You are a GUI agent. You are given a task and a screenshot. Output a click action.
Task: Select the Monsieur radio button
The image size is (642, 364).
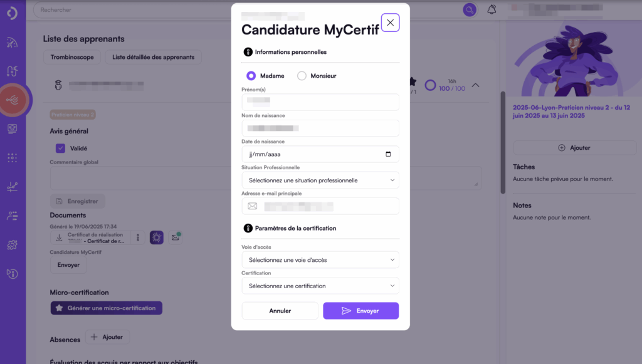pos(302,76)
